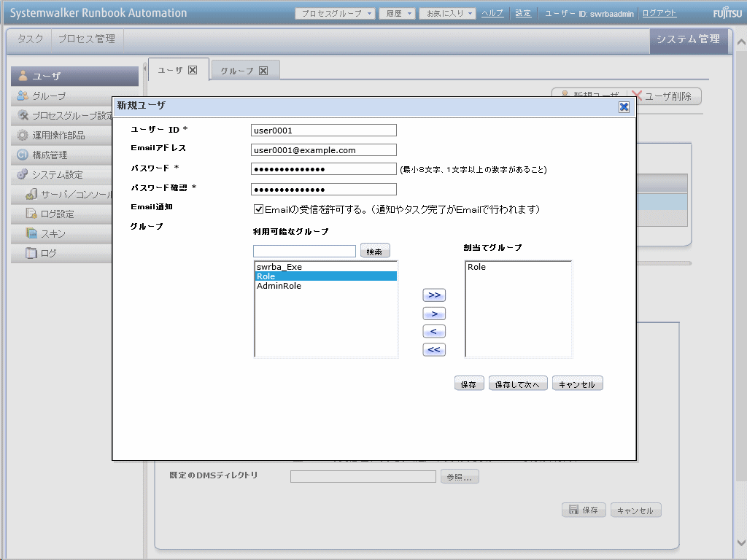Assign selected group with > button

(x=434, y=314)
